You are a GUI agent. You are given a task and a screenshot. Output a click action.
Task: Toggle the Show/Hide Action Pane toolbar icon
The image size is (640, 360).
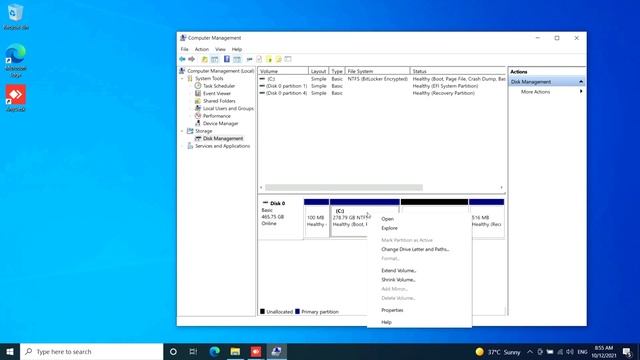(237, 59)
